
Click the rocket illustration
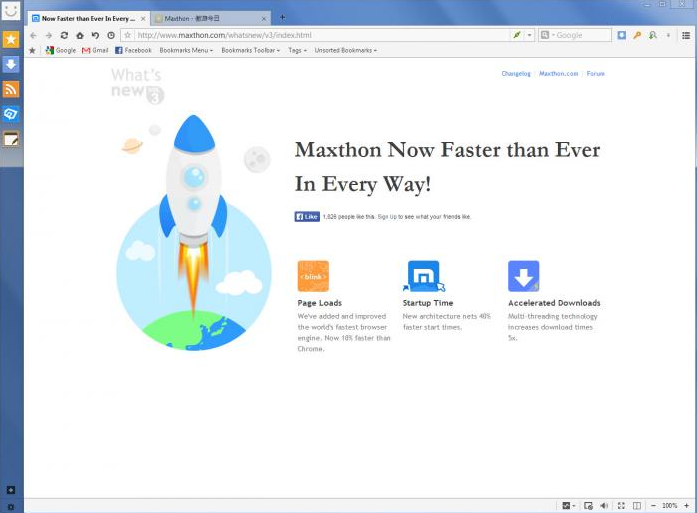[194, 232]
